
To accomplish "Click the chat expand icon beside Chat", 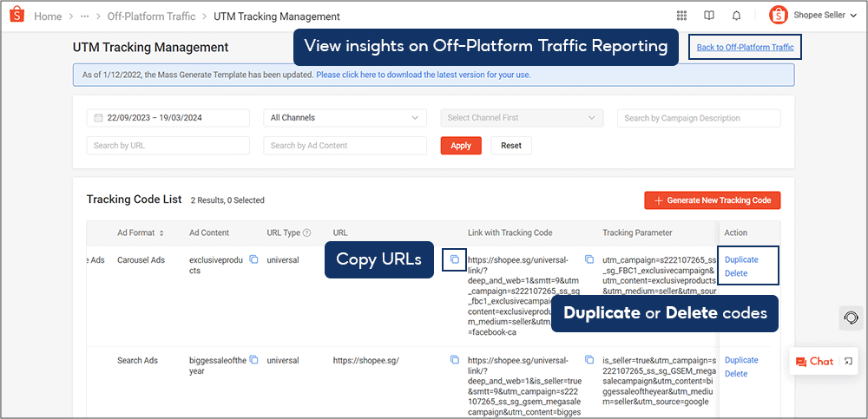I will (x=848, y=362).
